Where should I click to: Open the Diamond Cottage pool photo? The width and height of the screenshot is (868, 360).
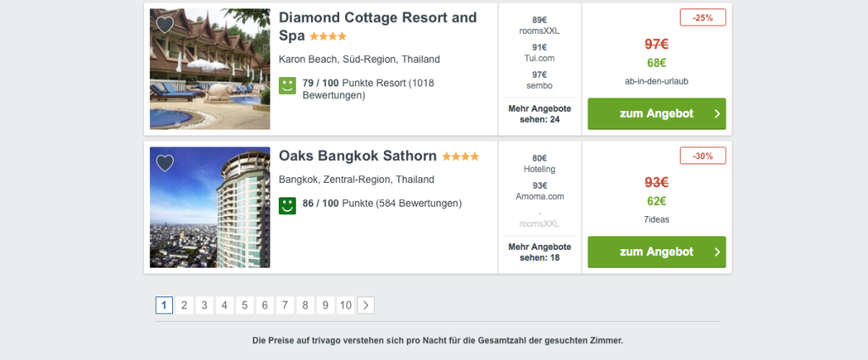[x=210, y=69]
